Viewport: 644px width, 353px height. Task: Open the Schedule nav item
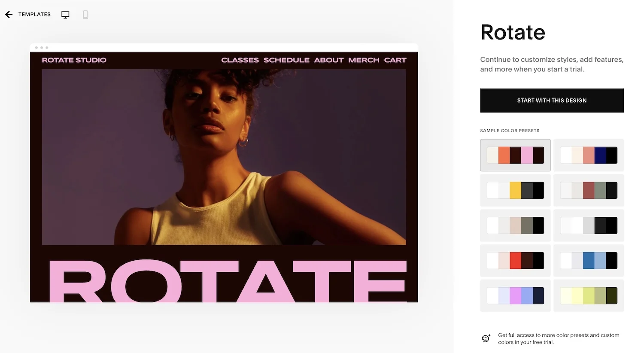[x=286, y=60]
